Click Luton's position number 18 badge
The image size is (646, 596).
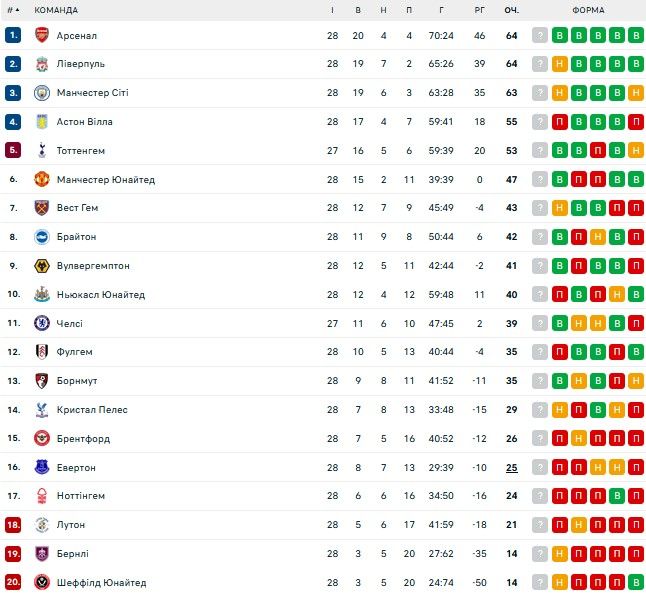tap(13, 525)
